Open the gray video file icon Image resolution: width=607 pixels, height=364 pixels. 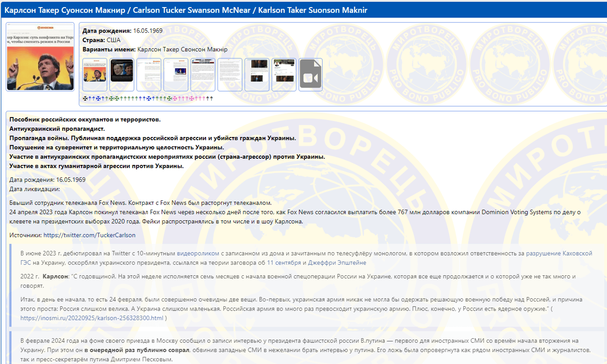click(x=311, y=75)
